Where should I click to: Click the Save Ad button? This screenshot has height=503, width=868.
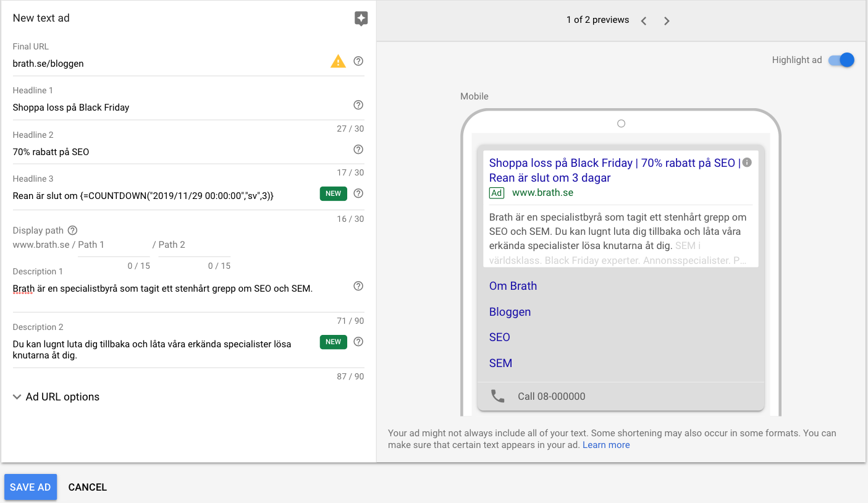30,487
